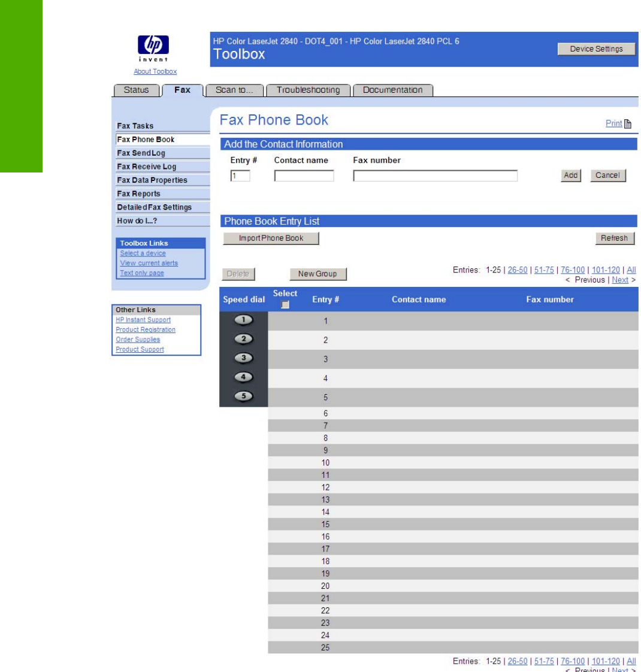
Task: Open the Scan to... tab
Action: click(234, 90)
